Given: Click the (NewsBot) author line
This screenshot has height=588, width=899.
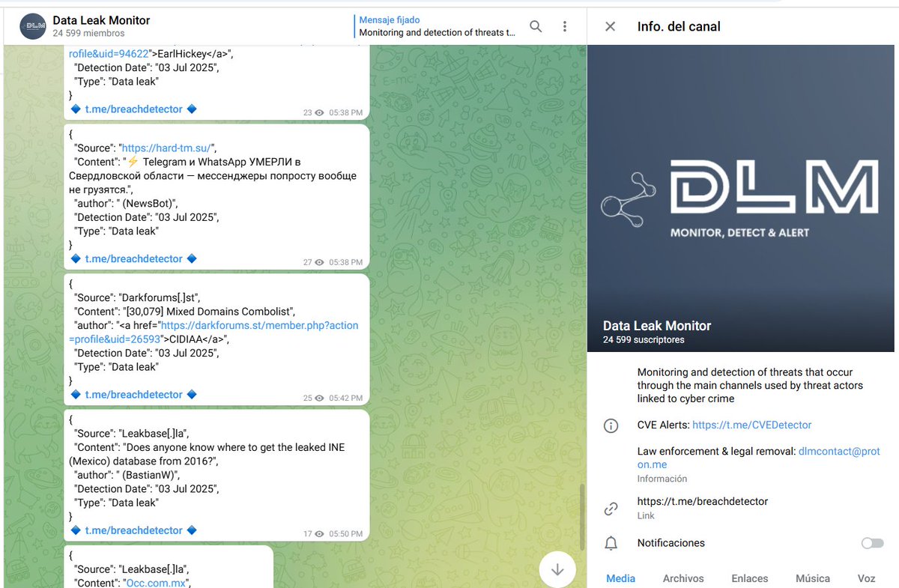Looking at the screenshot, I should (x=126, y=203).
